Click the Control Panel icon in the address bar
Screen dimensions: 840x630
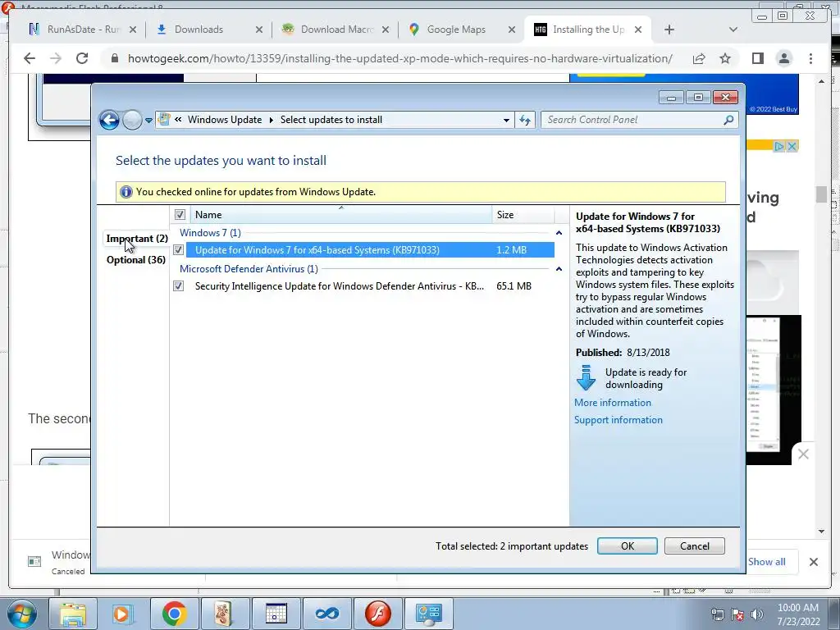(x=164, y=120)
